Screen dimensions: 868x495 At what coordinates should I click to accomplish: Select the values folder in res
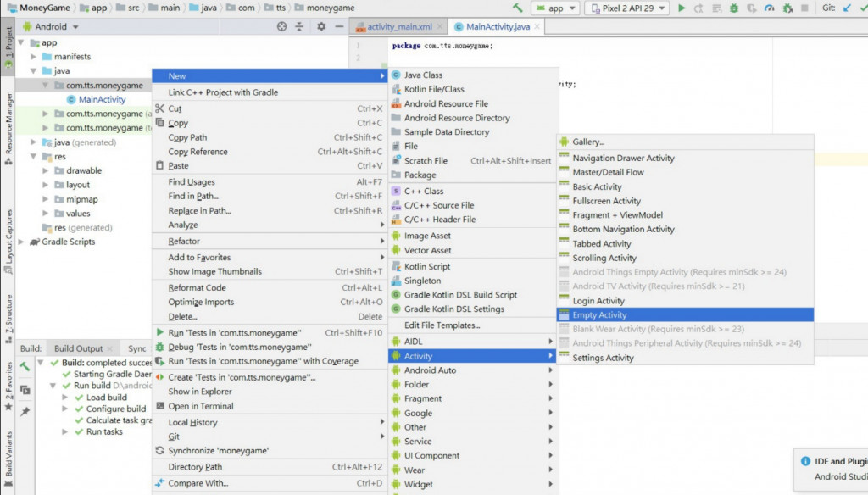tap(78, 213)
